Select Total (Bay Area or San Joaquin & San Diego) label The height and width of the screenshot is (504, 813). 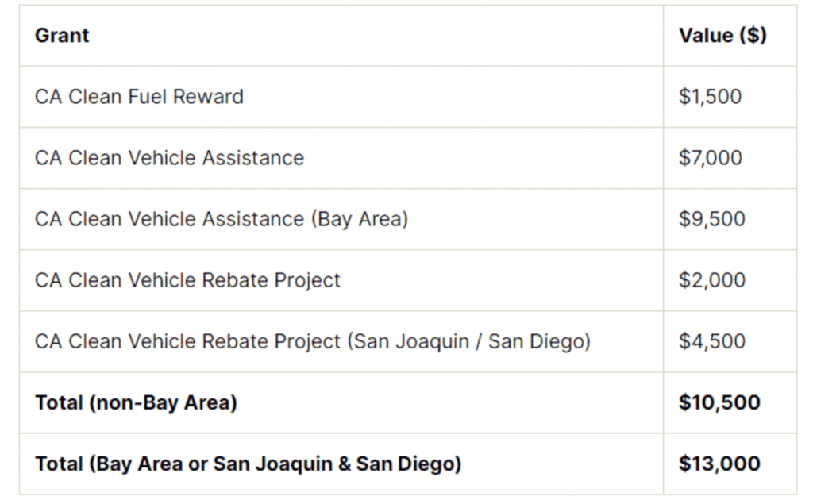(248, 464)
